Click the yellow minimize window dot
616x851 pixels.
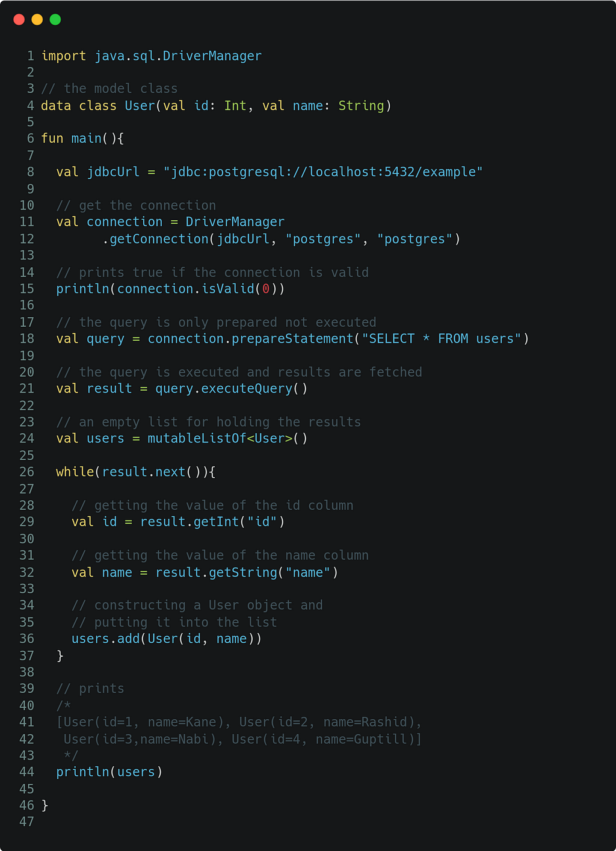click(x=37, y=19)
